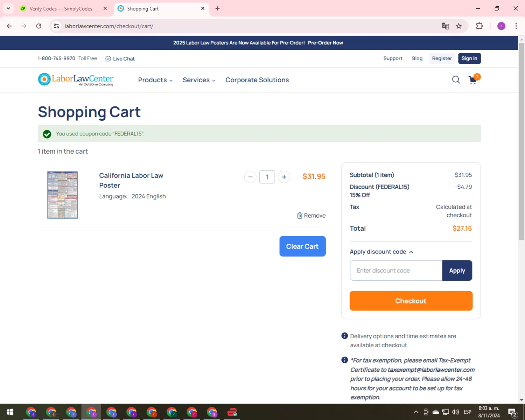Screen dimensions: 525x420
Task: Remove the California Labor Law Poster
Action: click(x=311, y=216)
